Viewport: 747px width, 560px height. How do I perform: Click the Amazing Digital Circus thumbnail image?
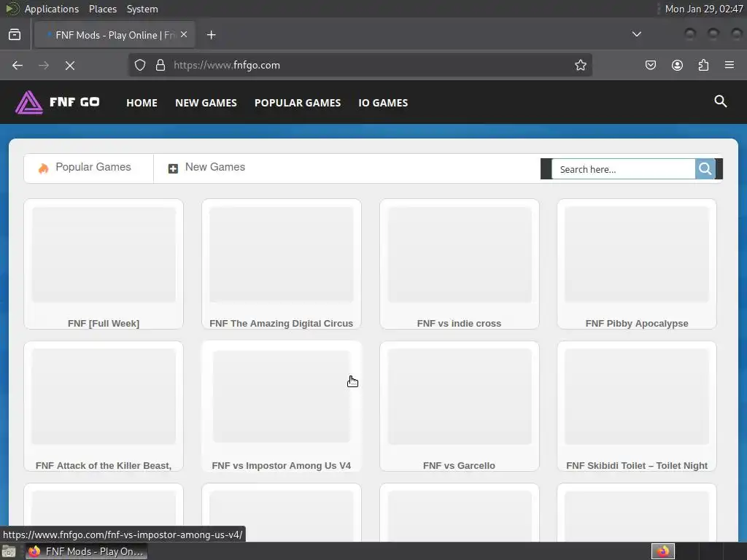click(x=281, y=254)
